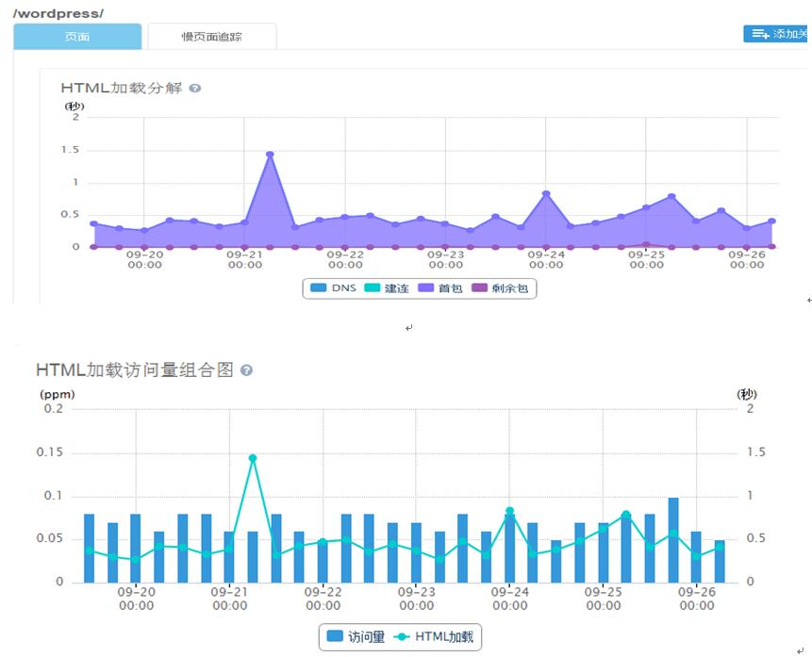Open the /wordpress/ page path link

[46, 13]
